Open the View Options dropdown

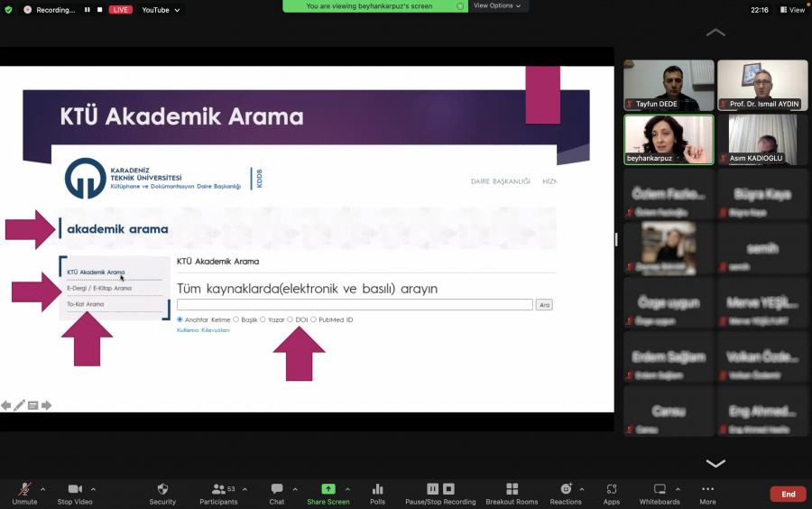coord(497,5)
